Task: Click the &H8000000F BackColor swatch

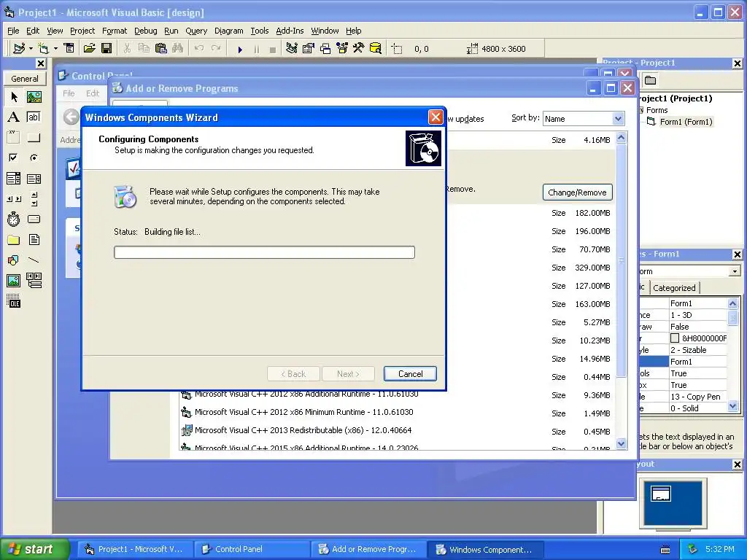Action: click(x=675, y=338)
